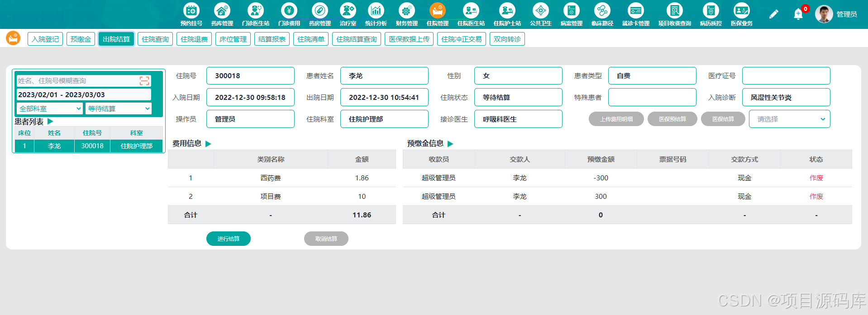Screen dimensions: 868x315
Task: Switch to the 住院退费 tab
Action: (x=194, y=39)
